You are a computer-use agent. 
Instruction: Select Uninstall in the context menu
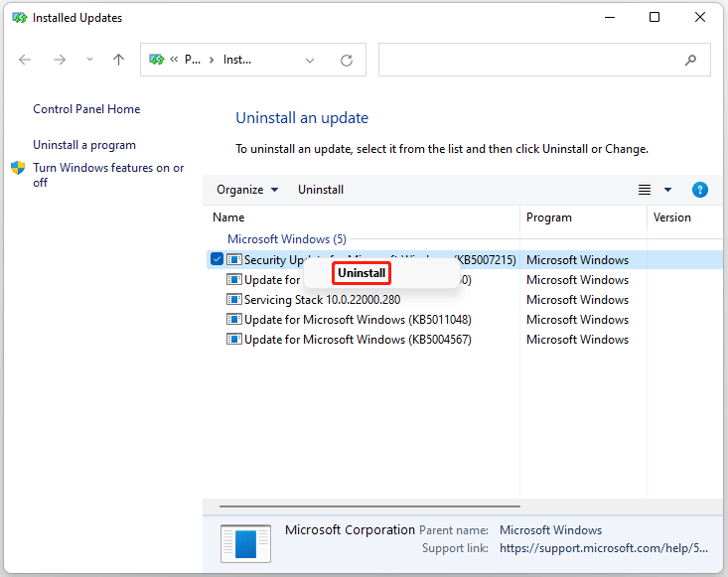point(362,273)
